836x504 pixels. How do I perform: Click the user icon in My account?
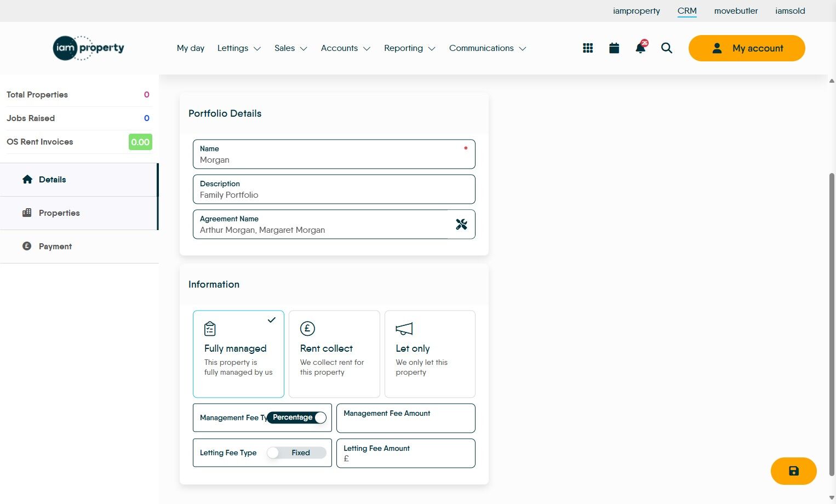pyautogui.click(x=717, y=48)
